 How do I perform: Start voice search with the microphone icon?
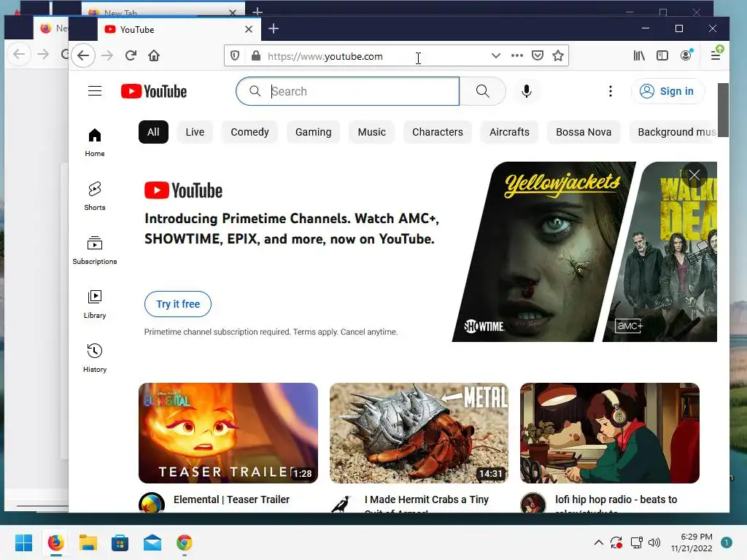point(527,91)
